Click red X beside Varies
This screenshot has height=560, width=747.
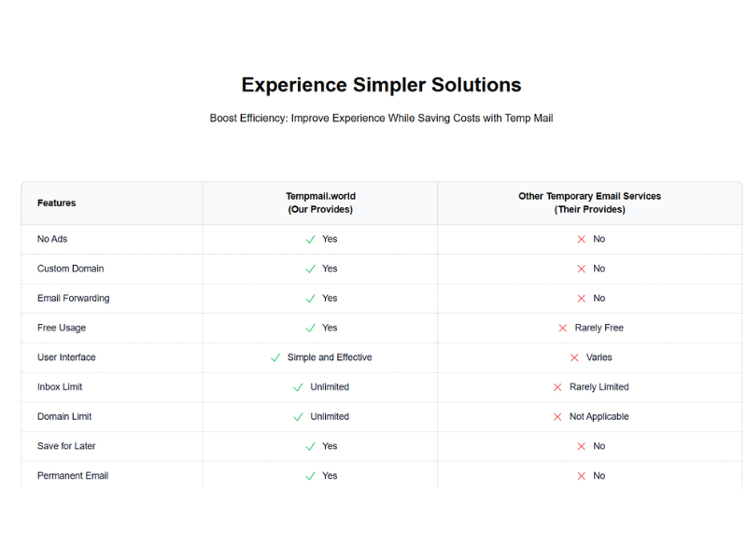point(574,357)
